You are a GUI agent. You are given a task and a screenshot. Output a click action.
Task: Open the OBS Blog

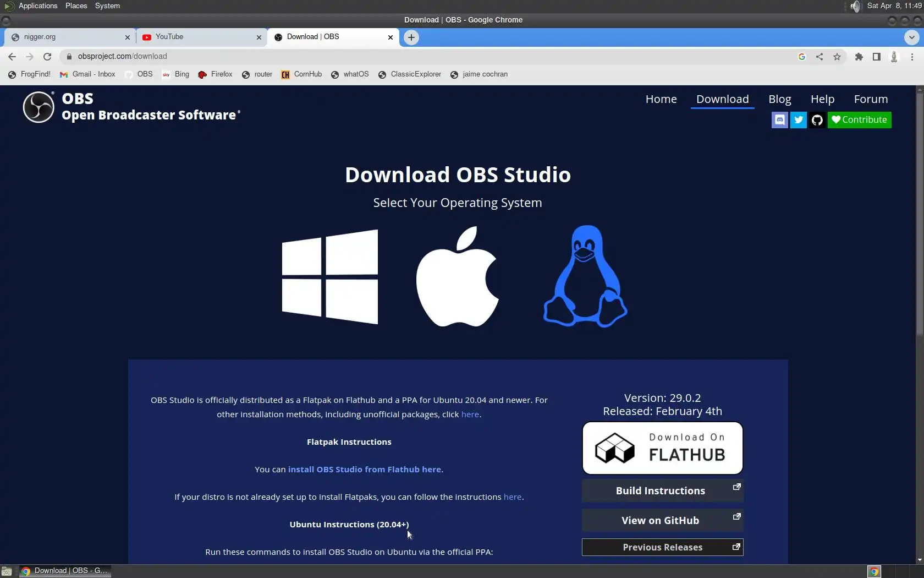779,99
